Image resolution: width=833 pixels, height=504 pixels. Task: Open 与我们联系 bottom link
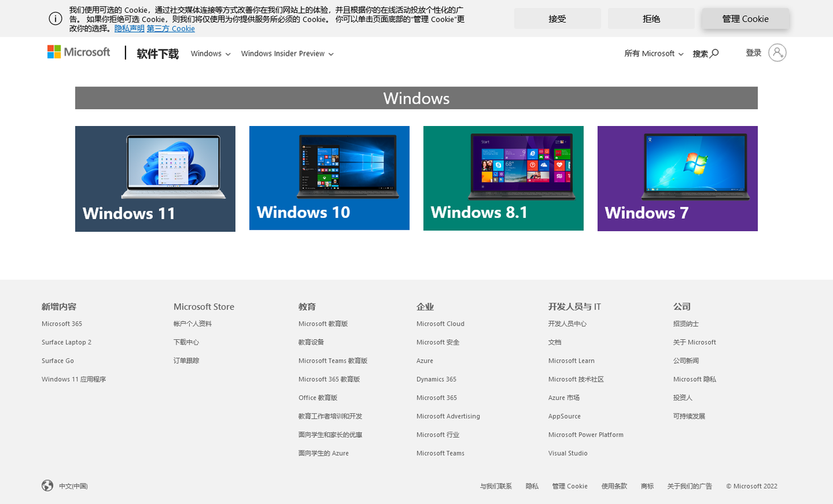(496, 487)
